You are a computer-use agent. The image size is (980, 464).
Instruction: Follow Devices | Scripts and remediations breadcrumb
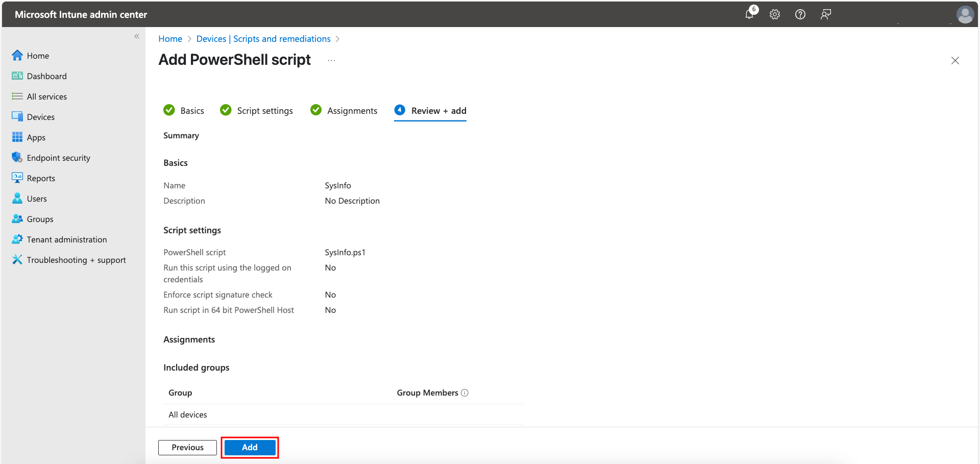(263, 39)
